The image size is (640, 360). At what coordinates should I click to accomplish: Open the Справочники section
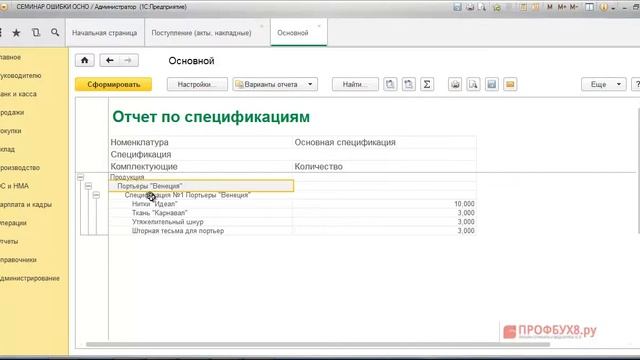[x=18, y=260]
